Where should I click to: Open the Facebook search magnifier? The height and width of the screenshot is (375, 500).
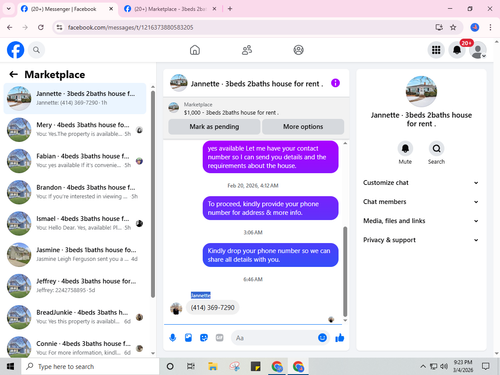click(x=36, y=50)
